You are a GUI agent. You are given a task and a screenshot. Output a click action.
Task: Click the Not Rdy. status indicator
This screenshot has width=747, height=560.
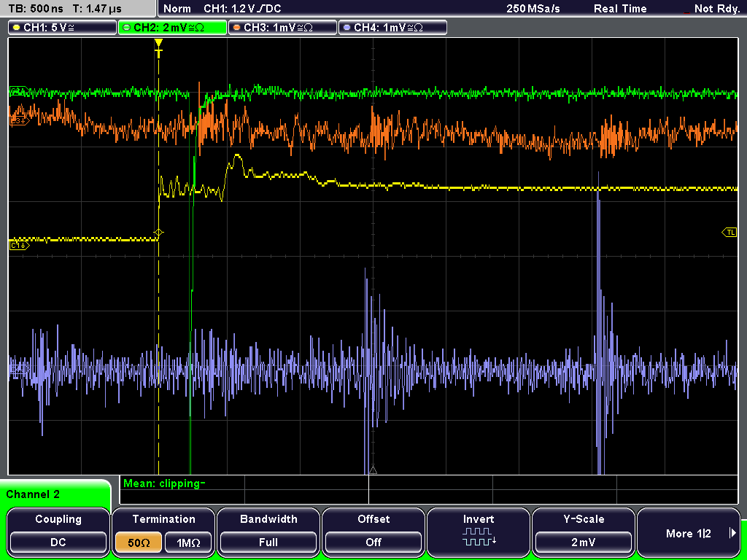716,9
